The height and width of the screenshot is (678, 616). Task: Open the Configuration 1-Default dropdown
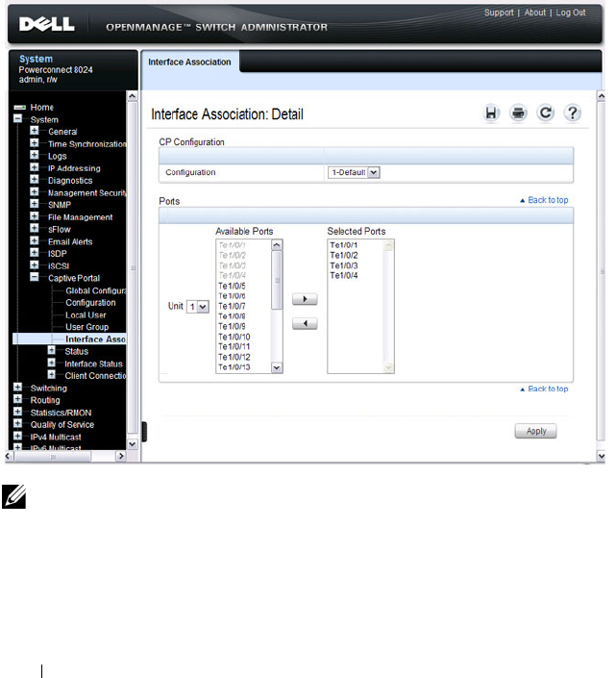pyautogui.click(x=354, y=172)
